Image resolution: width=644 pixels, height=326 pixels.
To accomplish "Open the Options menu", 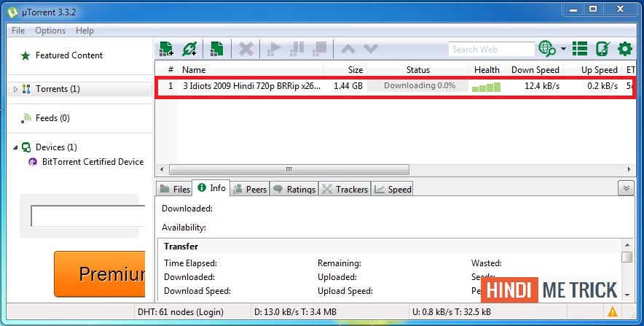I will 50,31.
